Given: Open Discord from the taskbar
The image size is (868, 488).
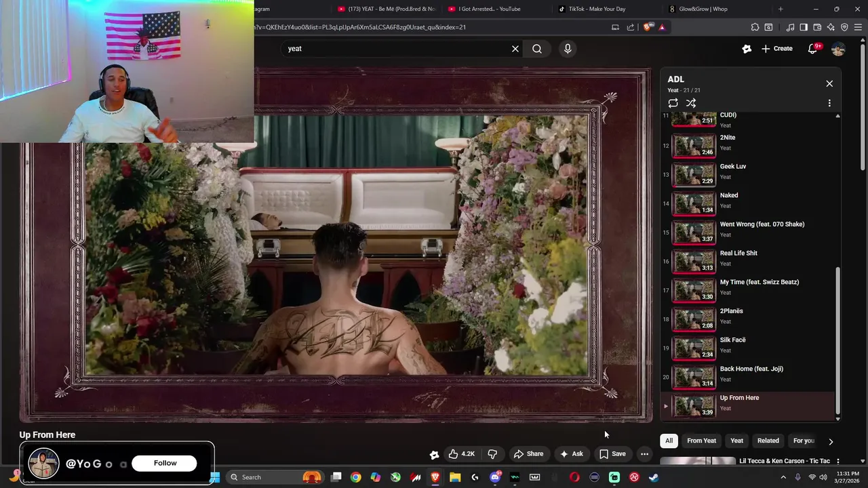Looking at the screenshot, I should 495,477.
